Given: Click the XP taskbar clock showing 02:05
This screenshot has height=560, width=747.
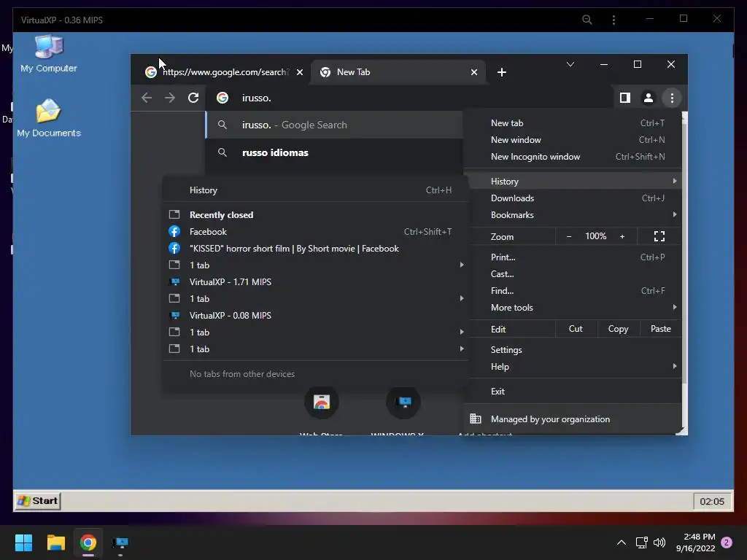Looking at the screenshot, I should point(712,501).
